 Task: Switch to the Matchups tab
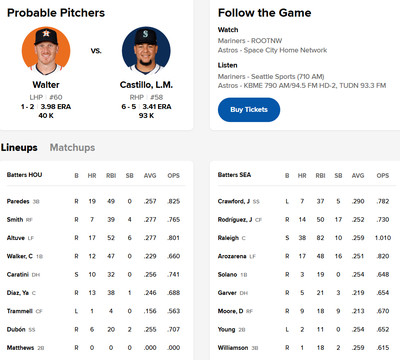[72, 147]
